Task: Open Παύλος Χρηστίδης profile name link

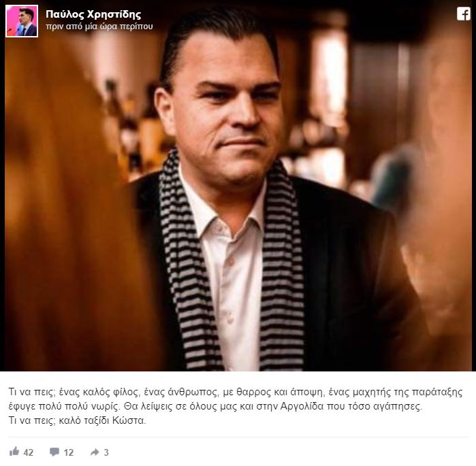Action: tap(93, 14)
